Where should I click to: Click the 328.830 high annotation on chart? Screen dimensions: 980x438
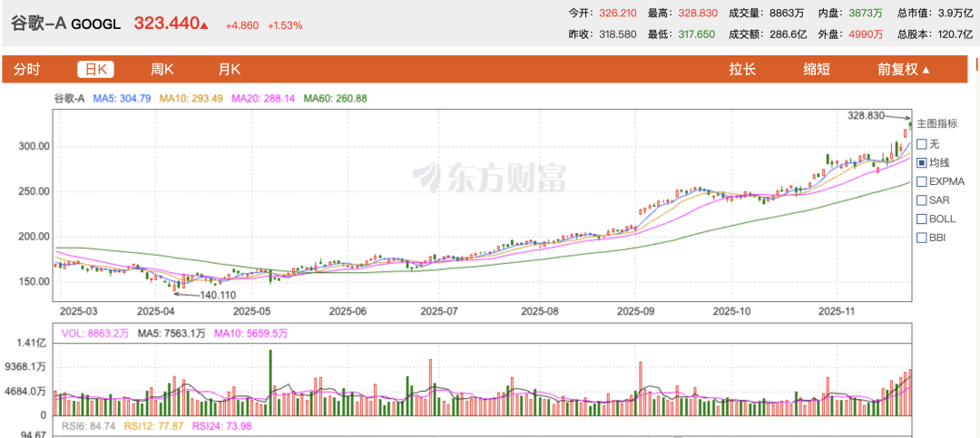point(867,115)
